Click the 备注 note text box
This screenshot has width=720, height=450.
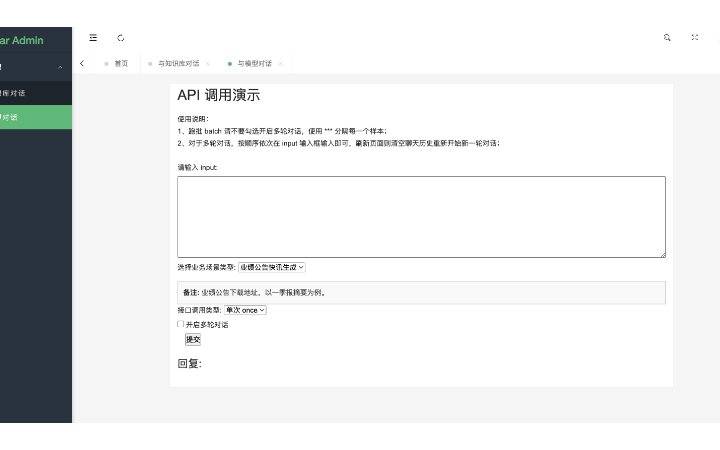[422, 292]
